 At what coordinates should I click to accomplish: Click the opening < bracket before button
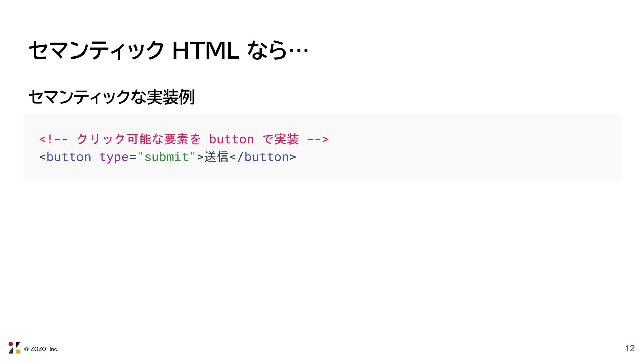pos(42,157)
